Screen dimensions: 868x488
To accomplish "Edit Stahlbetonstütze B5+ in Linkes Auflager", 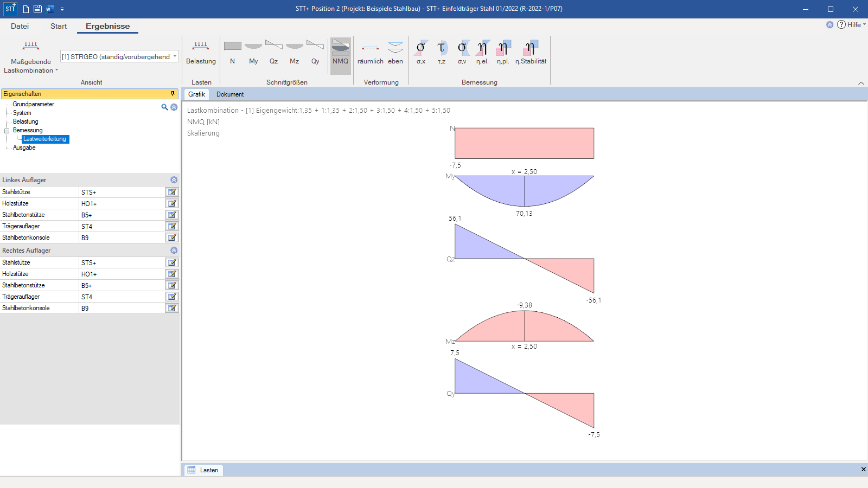I will 172,215.
